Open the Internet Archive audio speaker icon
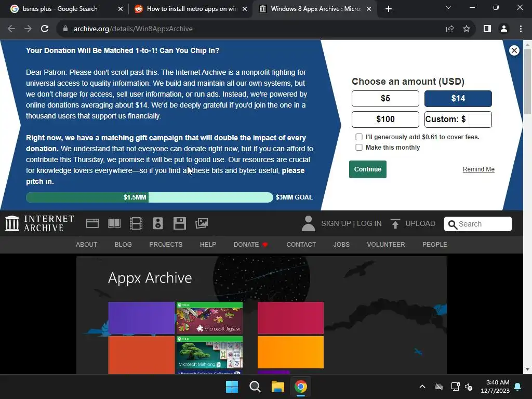This screenshot has width=532, height=399. click(158, 223)
